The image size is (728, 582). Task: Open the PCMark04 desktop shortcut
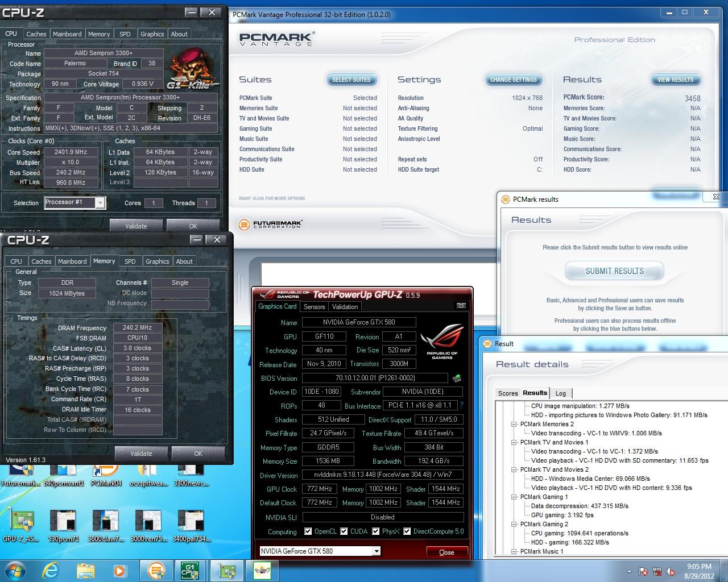(106, 476)
